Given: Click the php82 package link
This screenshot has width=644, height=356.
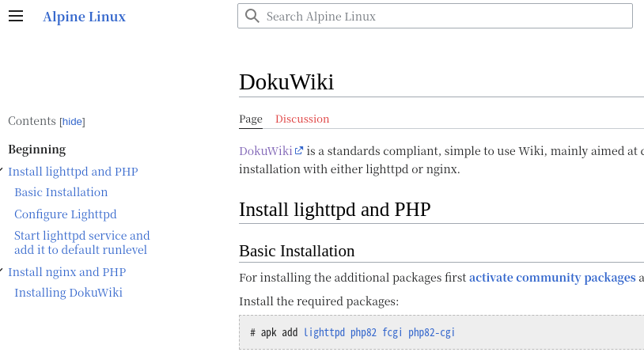Looking at the screenshot, I should coord(363,332).
